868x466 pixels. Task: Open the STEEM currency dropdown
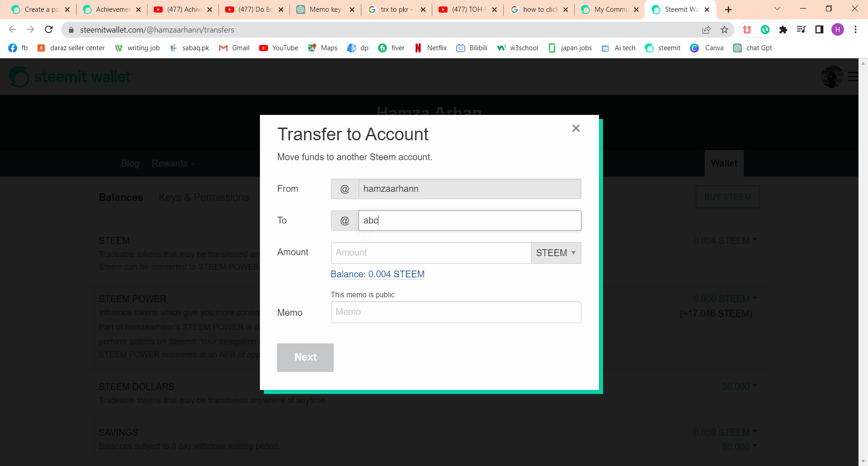[556, 253]
